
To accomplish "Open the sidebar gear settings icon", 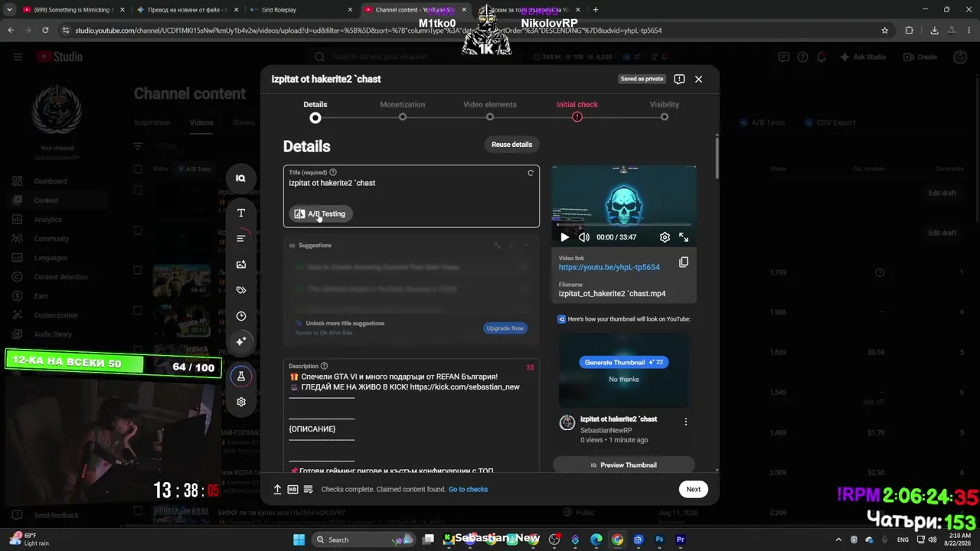I will click(x=240, y=402).
